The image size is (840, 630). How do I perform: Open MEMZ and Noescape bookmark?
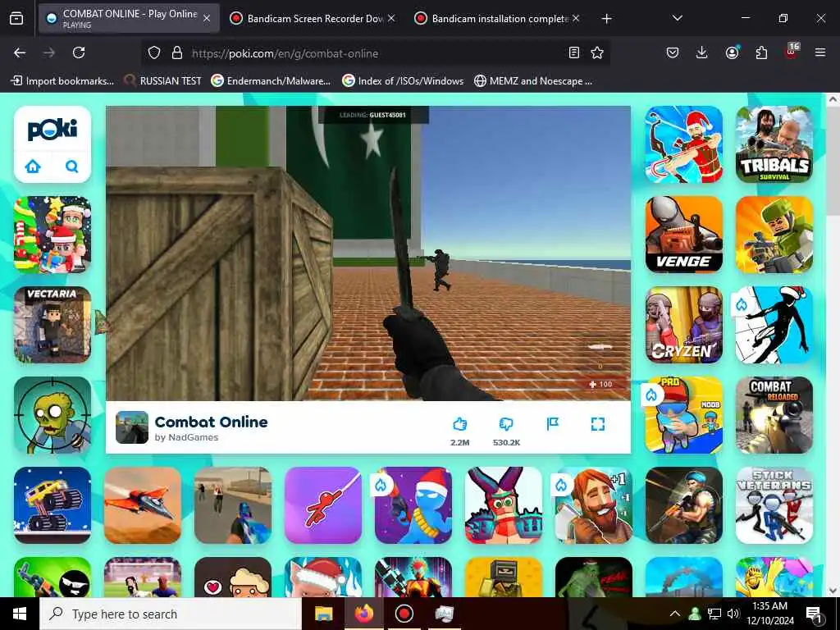click(x=533, y=81)
